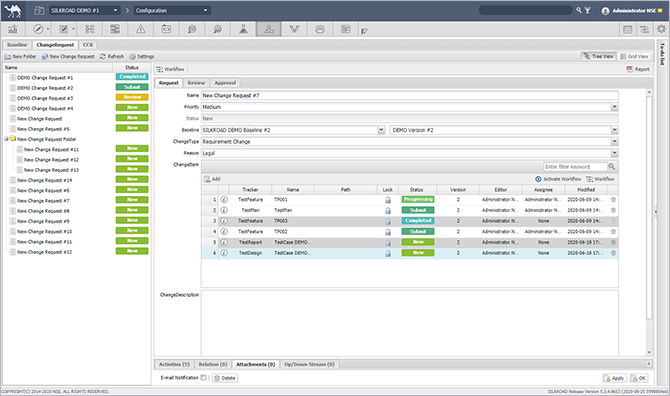Click the camel logo home icon

click(x=13, y=11)
